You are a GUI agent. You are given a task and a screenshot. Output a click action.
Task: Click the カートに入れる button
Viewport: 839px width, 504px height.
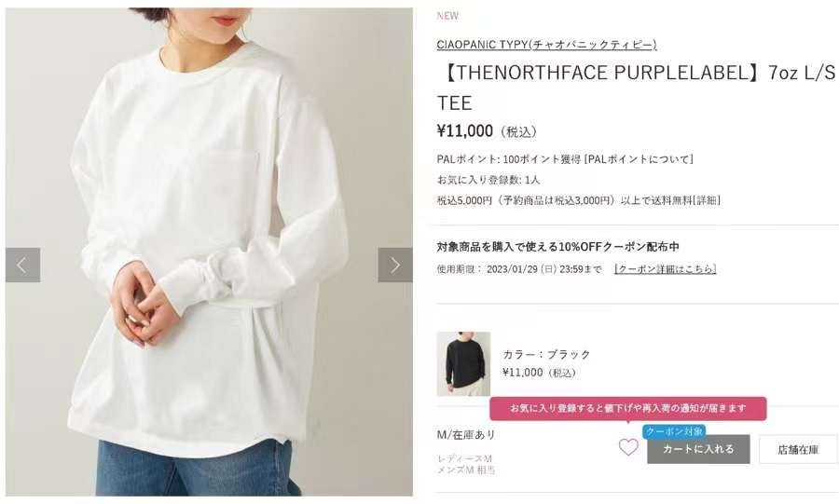698,449
